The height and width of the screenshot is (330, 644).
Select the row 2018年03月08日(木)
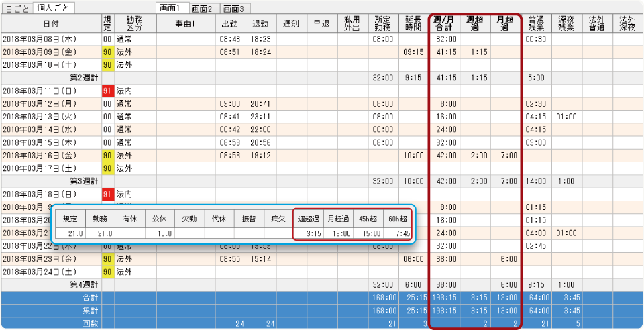[x=322, y=39]
